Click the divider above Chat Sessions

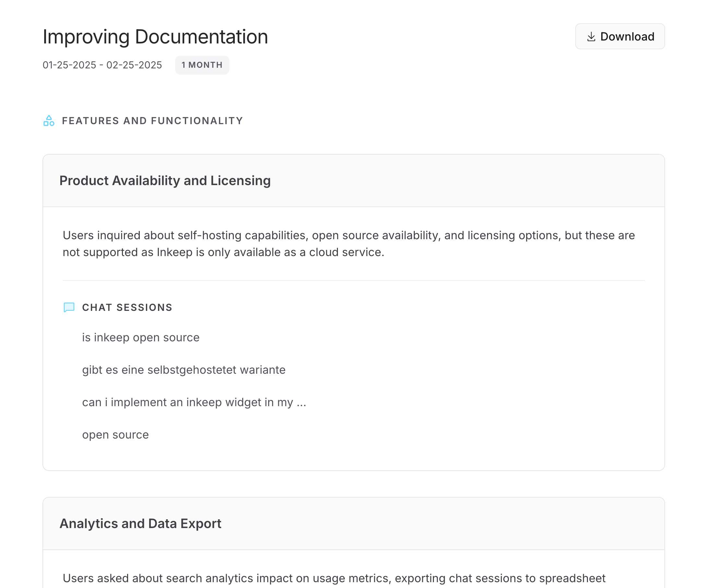pos(353,280)
